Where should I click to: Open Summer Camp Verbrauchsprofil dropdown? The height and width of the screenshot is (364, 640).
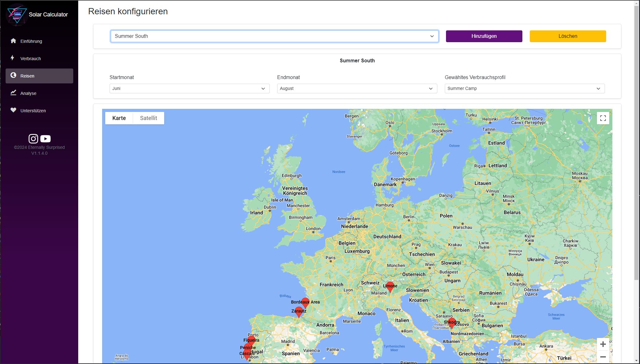(x=525, y=88)
